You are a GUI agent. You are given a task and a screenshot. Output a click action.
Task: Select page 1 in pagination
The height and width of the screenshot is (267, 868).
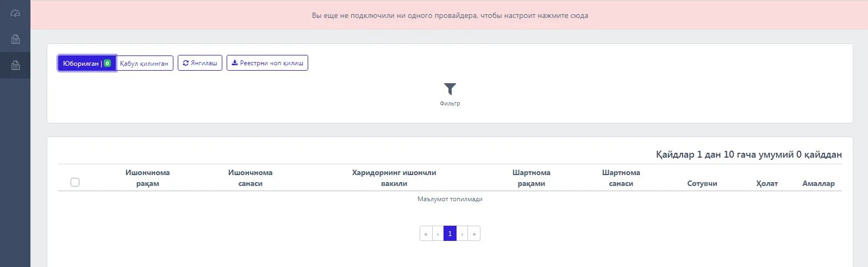[449, 234]
